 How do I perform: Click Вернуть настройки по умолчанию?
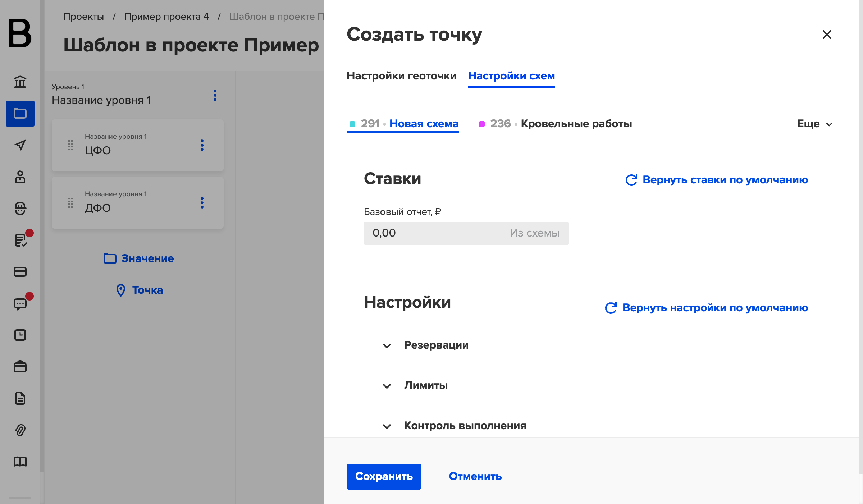707,308
